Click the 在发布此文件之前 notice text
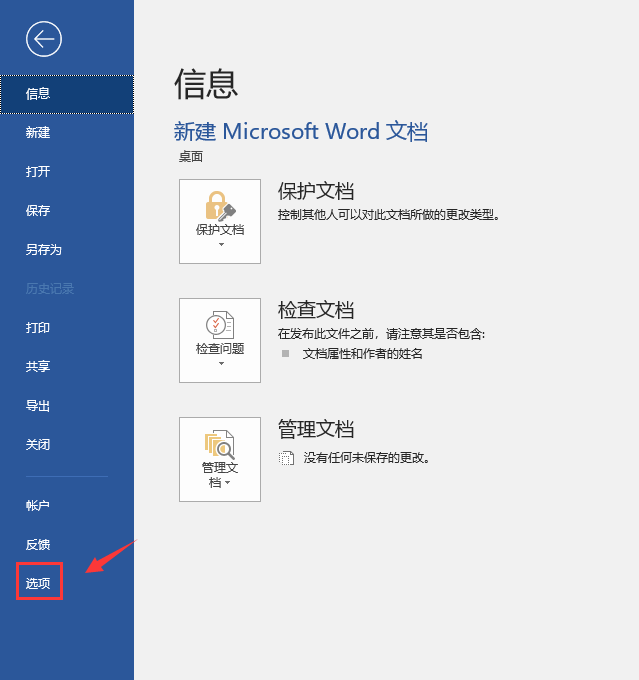The width and height of the screenshot is (639, 680). pos(381,334)
